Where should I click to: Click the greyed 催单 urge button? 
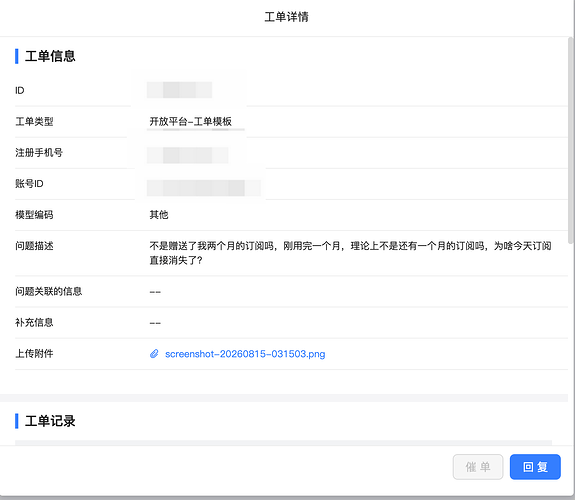tap(478, 467)
